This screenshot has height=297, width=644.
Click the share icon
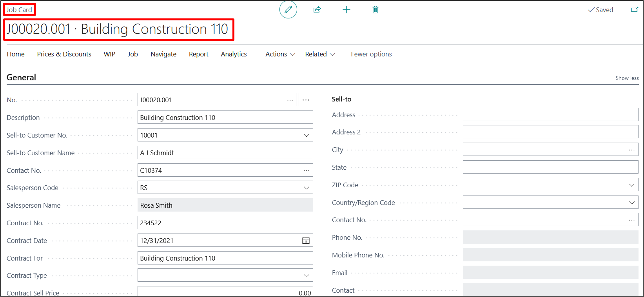click(x=317, y=10)
